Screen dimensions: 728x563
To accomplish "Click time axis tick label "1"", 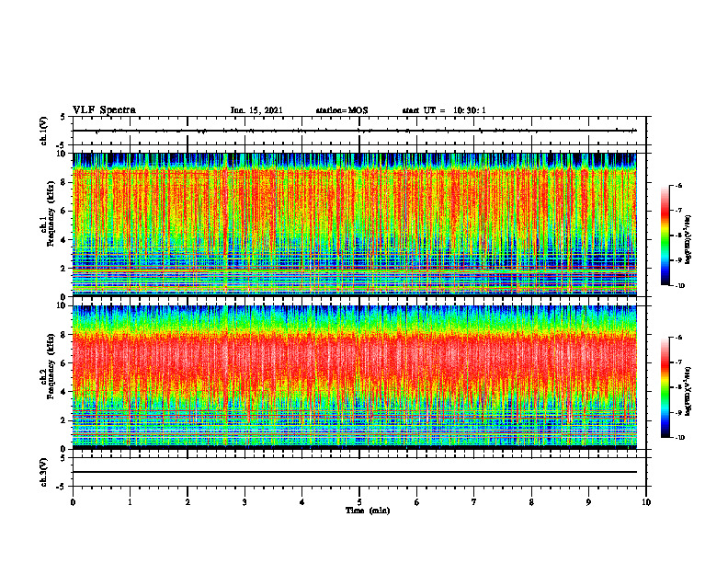I will coord(130,502).
